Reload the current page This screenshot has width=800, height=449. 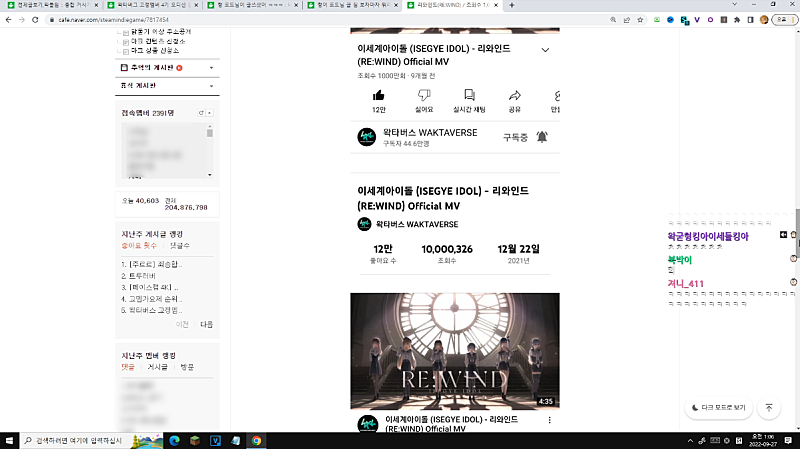[35, 20]
